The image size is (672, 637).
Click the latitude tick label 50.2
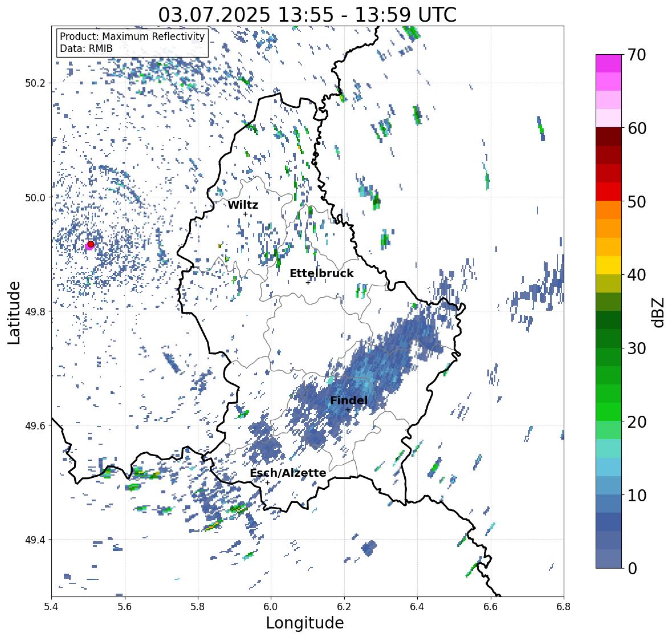coord(34,83)
